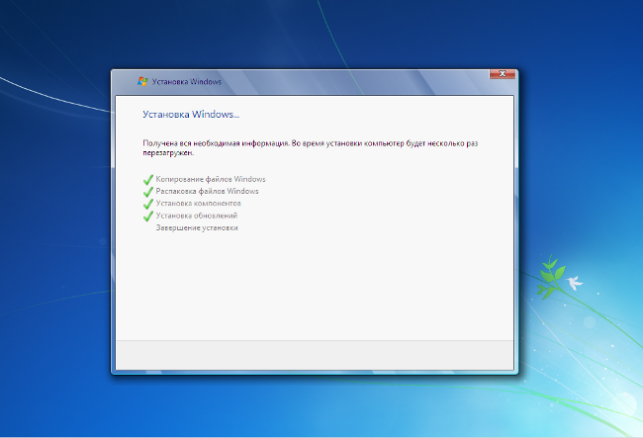Screen dimensions: 643x438
Task: Click checkmark beside Распаковка файлов Windows
Action: pos(148,192)
